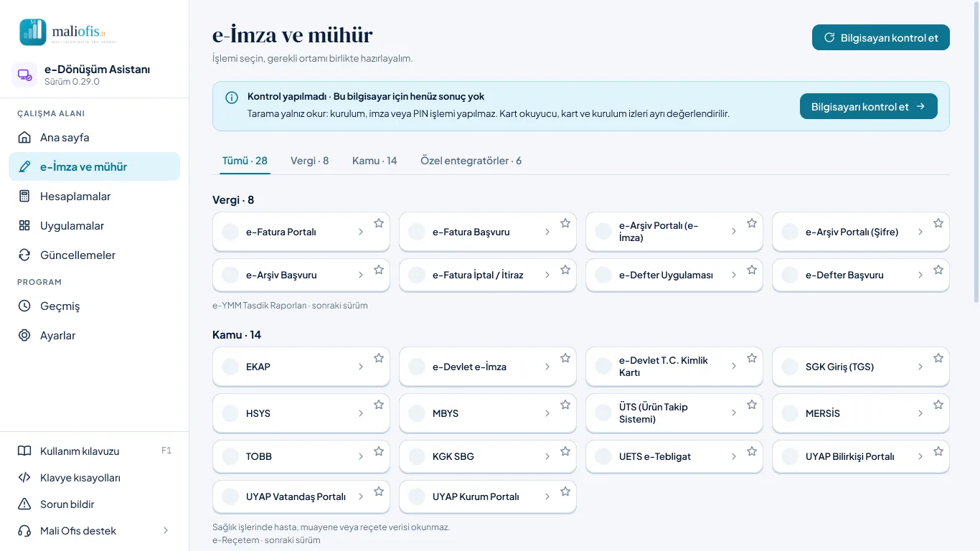Image resolution: width=980 pixels, height=551 pixels.
Task: Click the Güncellemeler refresh icon
Action: [x=24, y=255]
